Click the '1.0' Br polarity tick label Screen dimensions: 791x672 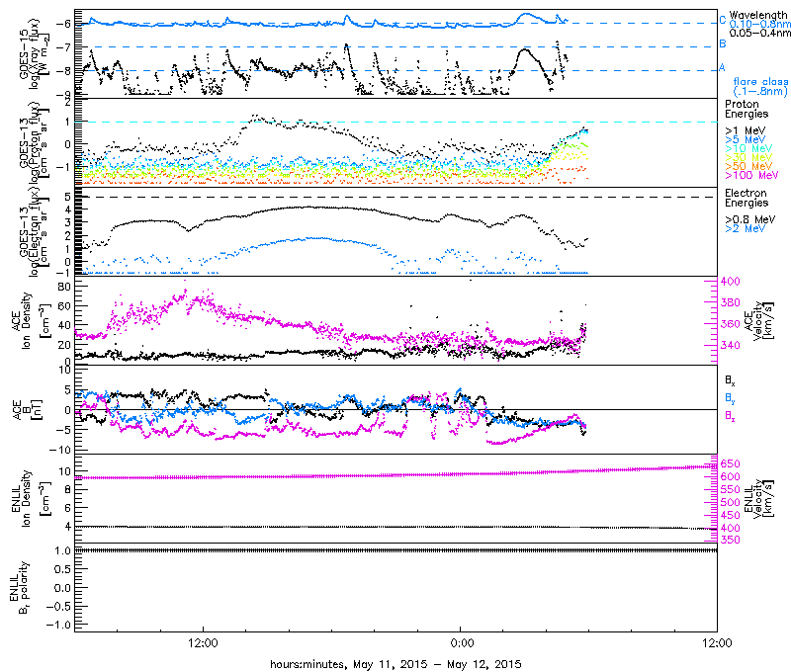(x=62, y=550)
